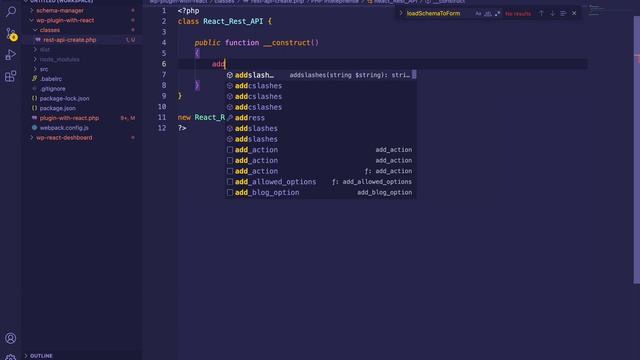Click the function icon of addslash… suggestion
The image size is (640, 360).
click(230, 75)
